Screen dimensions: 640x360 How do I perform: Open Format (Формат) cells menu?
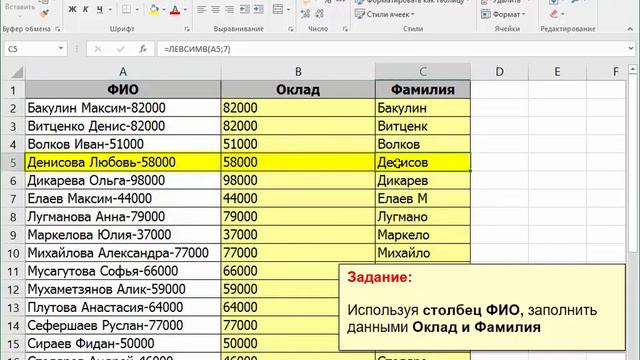pos(503,14)
